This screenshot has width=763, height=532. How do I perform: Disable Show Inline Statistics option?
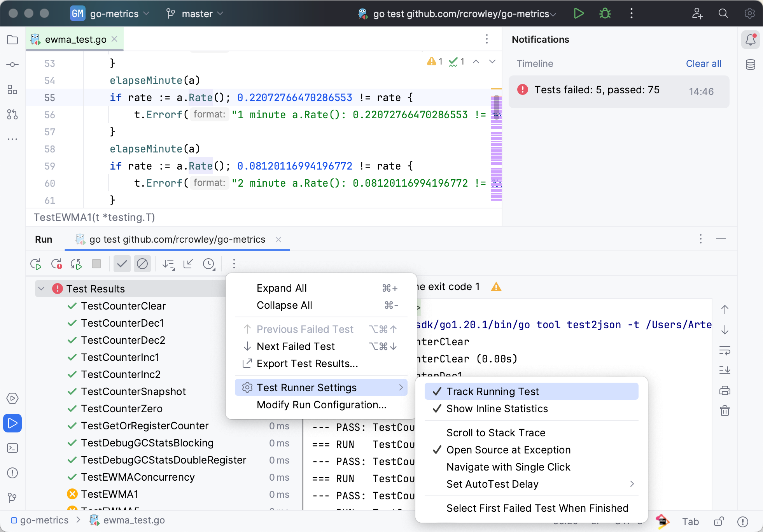click(497, 409)
